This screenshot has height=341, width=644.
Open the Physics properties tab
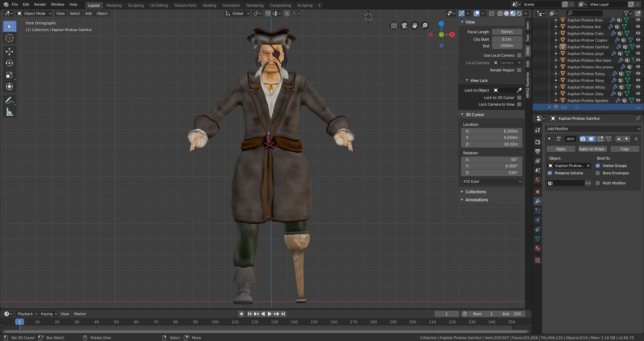coord(538,220)
